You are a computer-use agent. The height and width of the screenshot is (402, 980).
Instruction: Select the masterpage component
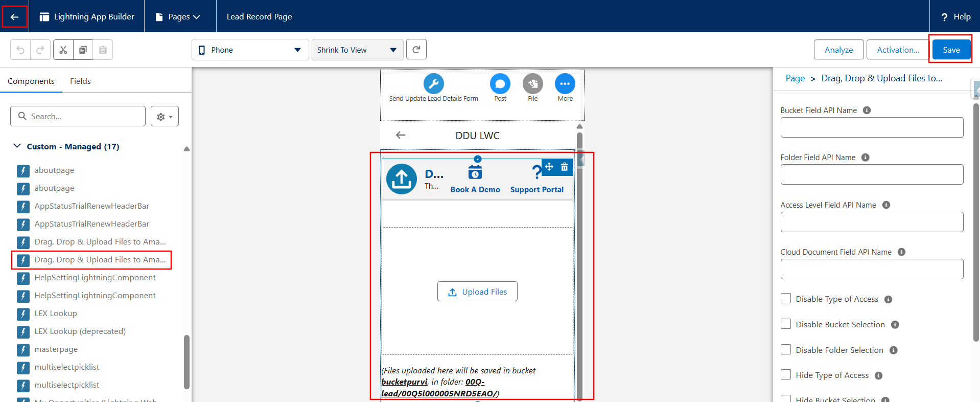pos(56,349)
